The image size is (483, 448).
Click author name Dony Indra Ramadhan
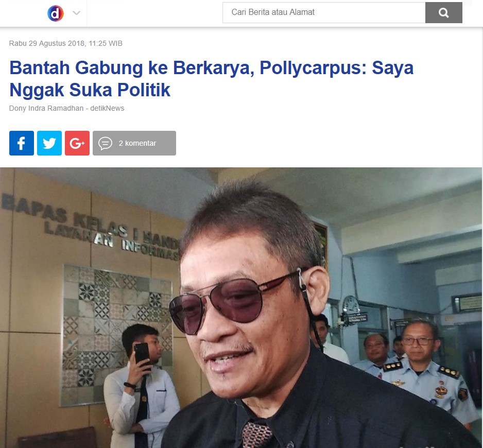(46, 108)
